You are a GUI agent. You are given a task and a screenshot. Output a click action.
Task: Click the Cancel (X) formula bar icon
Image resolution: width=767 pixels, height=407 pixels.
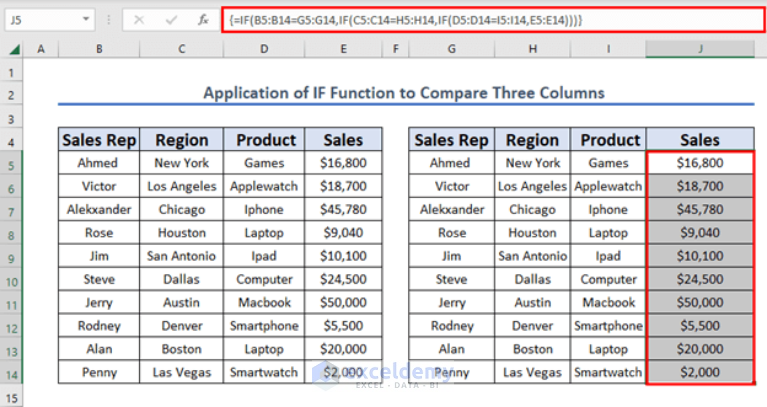pyautogui.click(x=139, y=20)
